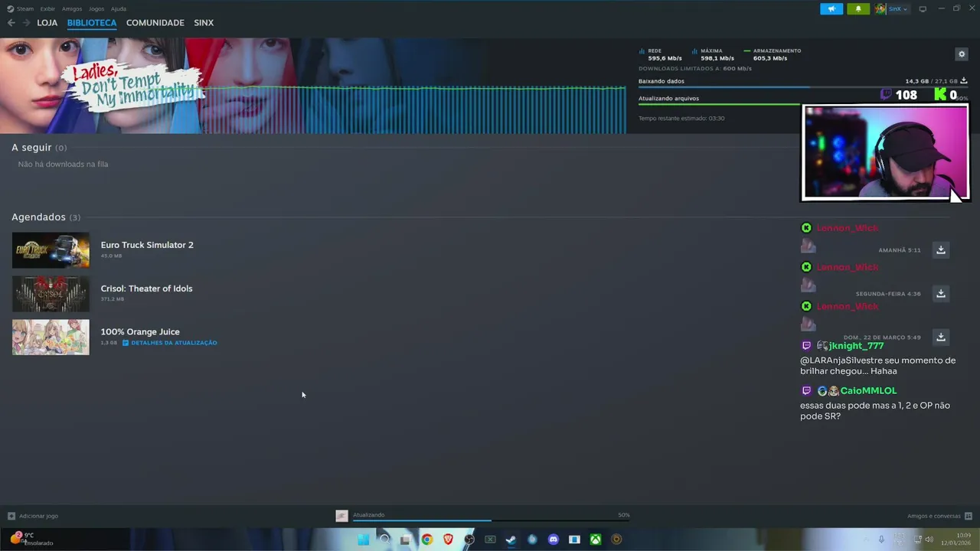
Task: Open OBS Studio from the taskbar
Action: coord(469,540)
